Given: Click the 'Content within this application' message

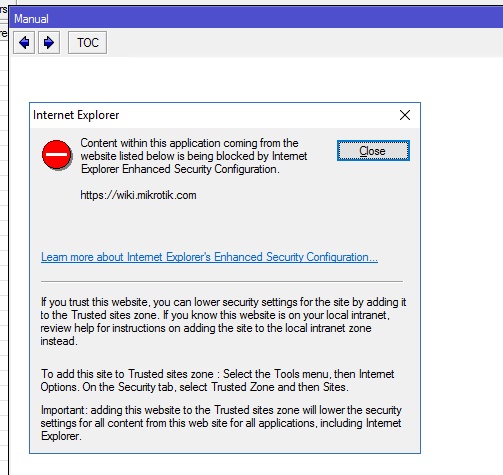Looking at the screenshot, I should 194,156.
